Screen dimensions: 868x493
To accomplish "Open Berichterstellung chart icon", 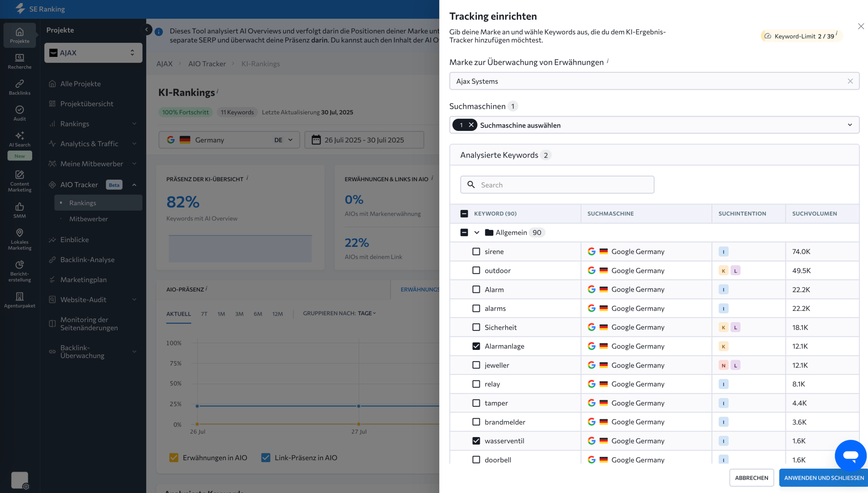I will click(20, 264).
